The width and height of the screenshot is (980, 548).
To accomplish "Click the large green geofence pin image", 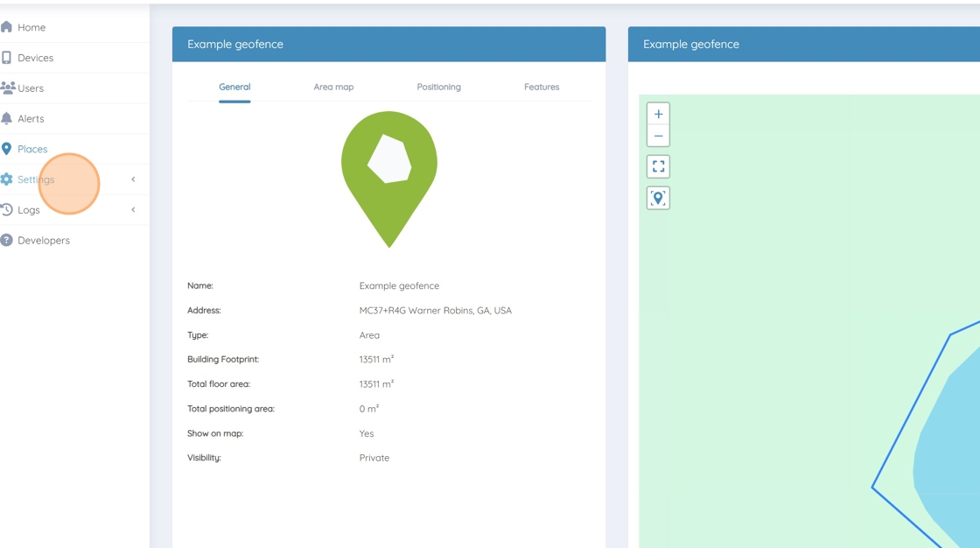I will tap(388, 179).
